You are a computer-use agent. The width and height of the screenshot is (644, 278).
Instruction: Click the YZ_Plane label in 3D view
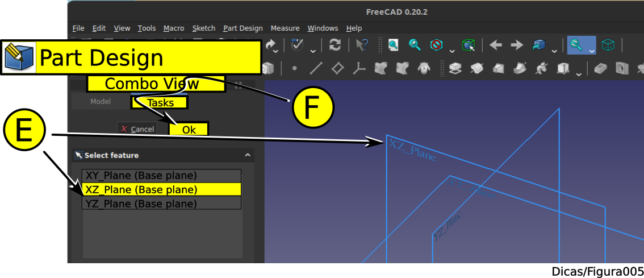pos(448,225)
